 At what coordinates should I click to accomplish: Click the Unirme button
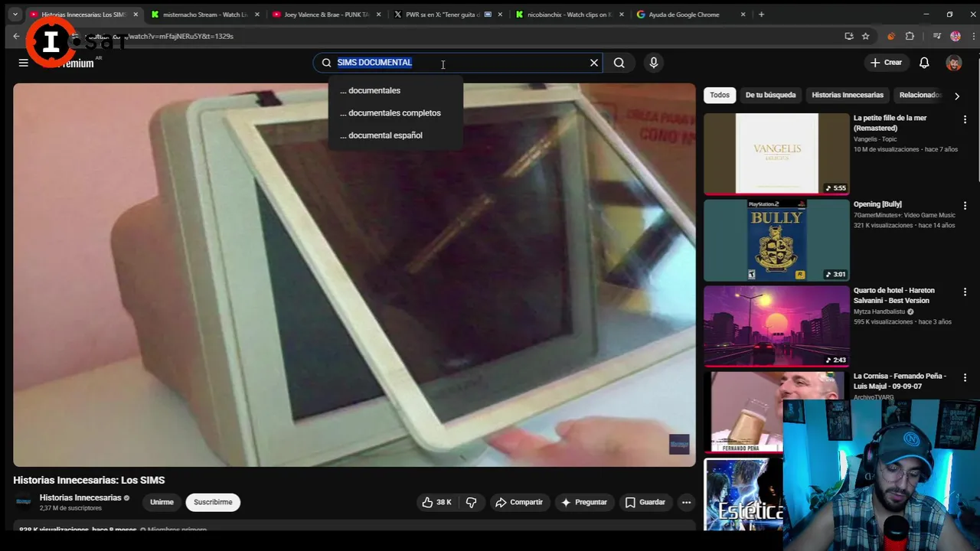tap(162, 502)
